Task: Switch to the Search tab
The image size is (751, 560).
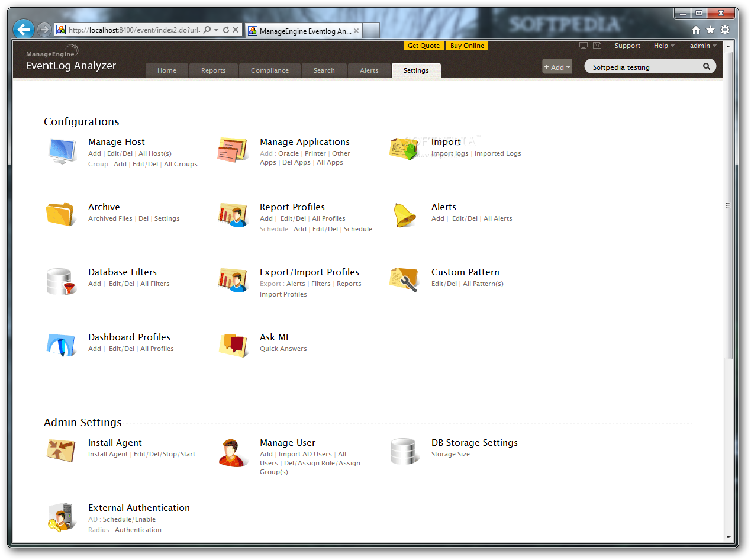Action: point(324,70)
